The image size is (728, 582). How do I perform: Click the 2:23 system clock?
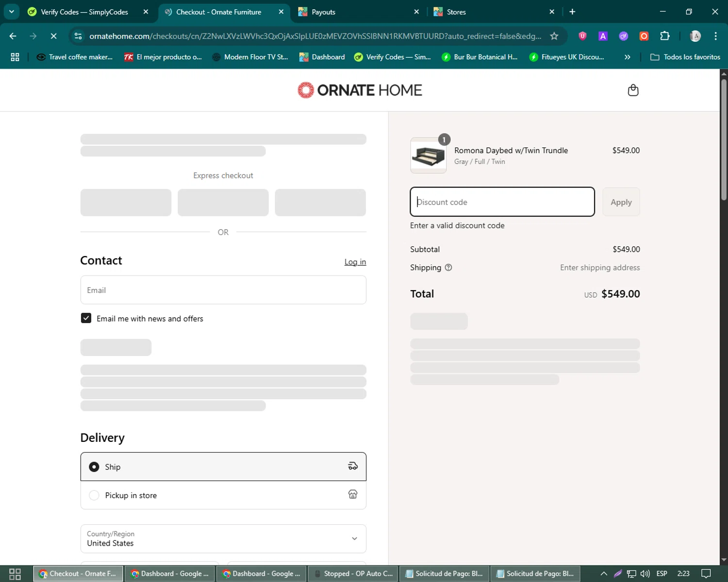coord(683,574)
